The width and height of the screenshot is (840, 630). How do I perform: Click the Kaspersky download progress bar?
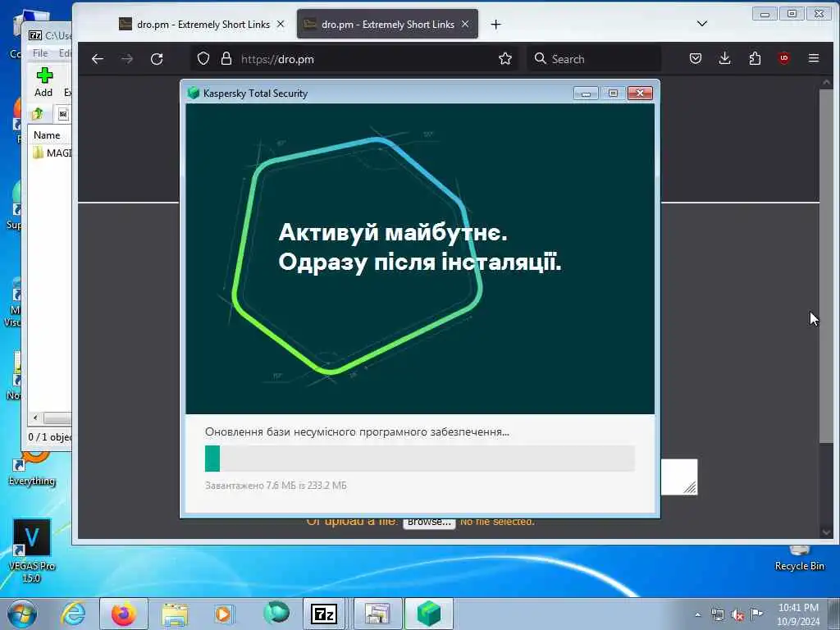coord(419,459)
